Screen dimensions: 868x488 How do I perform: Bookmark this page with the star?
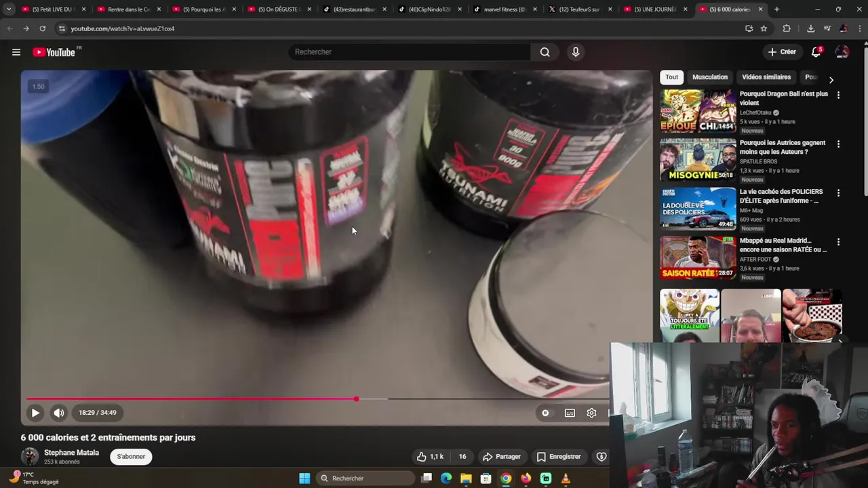[764, 28]
